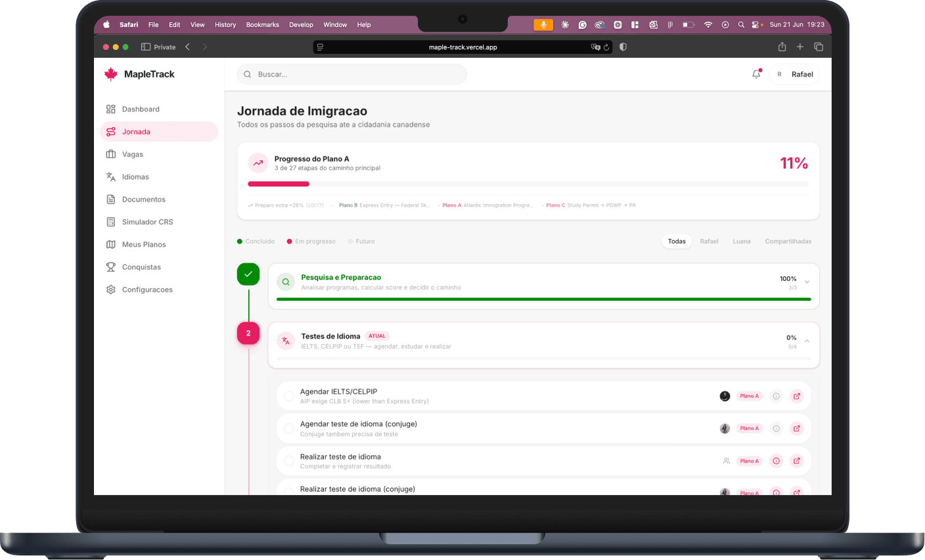
Task: Expand the Pesquisa e Preparacao step
Action: coord(807,282)
